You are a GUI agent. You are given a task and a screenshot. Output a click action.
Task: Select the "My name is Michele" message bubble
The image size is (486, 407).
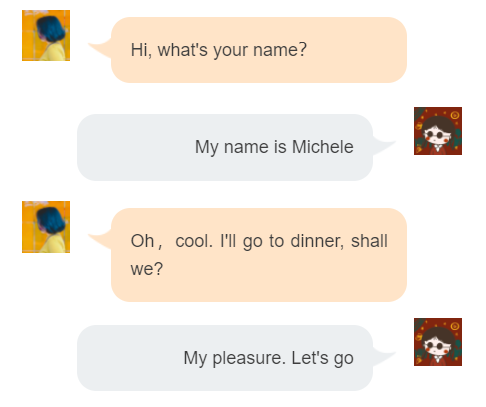click(x=225, y=147)
